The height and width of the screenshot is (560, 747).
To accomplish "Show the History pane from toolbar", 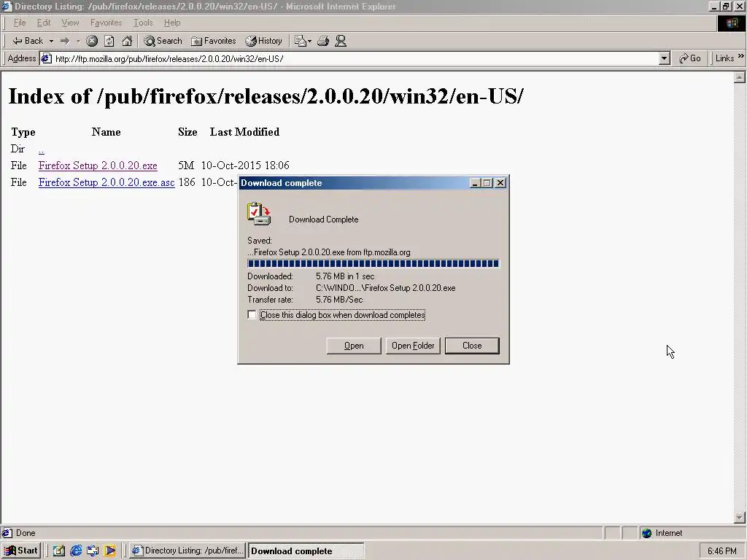I will 263,41.
